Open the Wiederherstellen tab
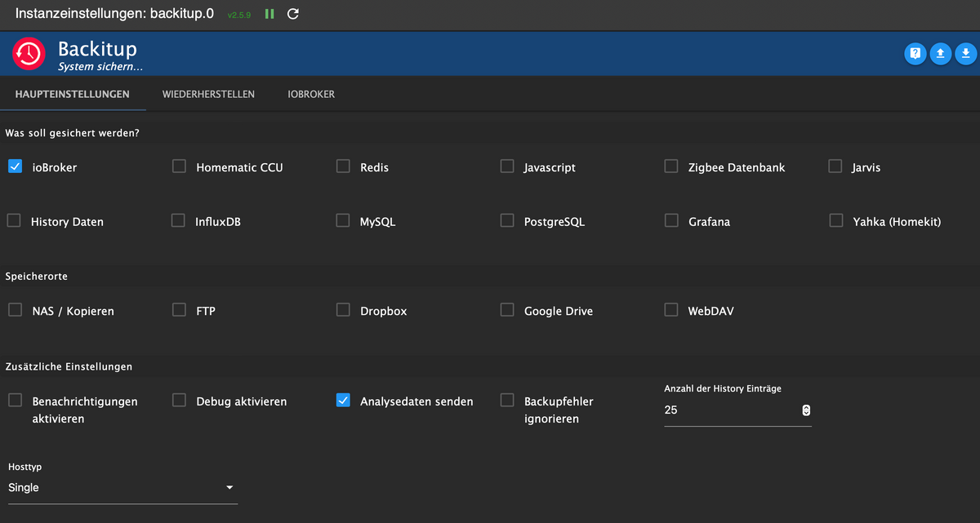This screenshot has height=523, width=980. (x=208, y=94)
